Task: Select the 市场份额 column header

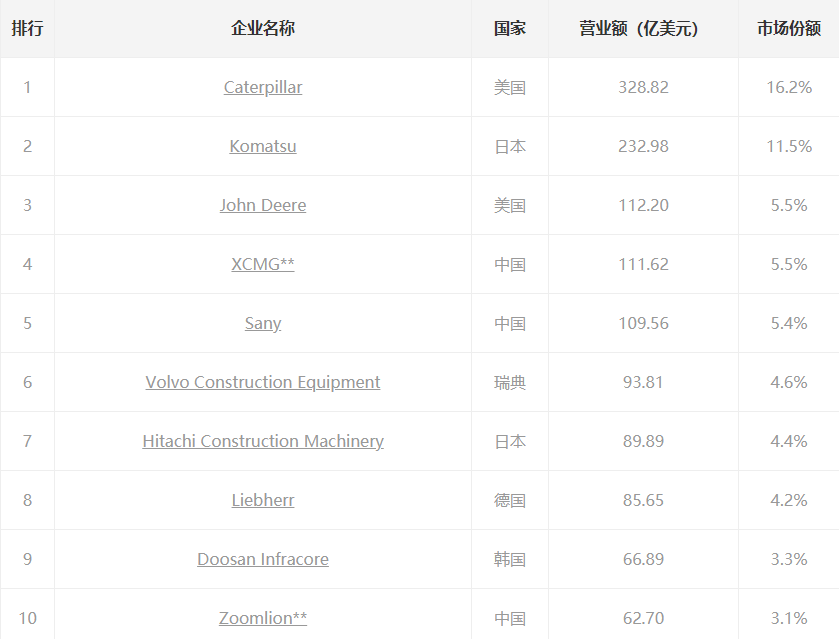Action: 789,28
